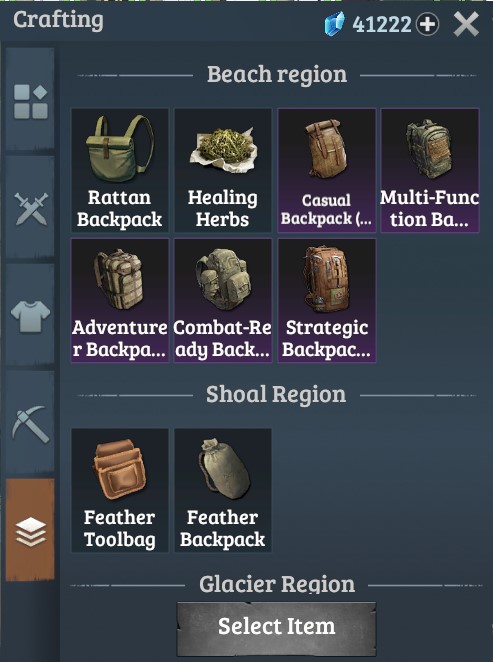Click the Glacier Region section header
Viewport: 493px width, 662px height.
277,584
